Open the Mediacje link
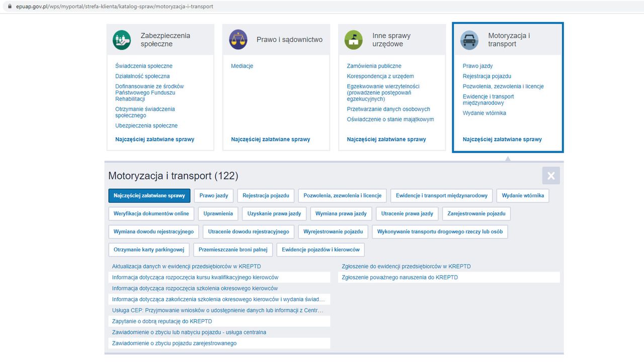Viewport: 644px width, 362px height. (x=242, y=66)
